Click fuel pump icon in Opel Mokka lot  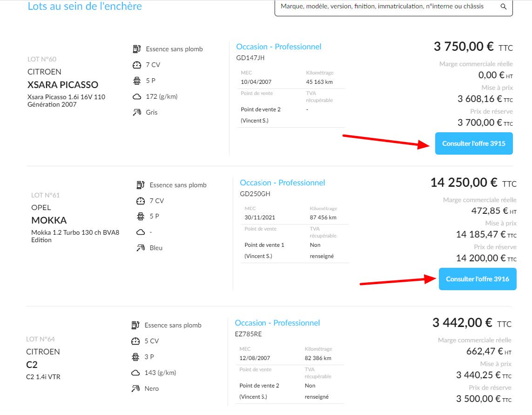[x=141, y=185]
